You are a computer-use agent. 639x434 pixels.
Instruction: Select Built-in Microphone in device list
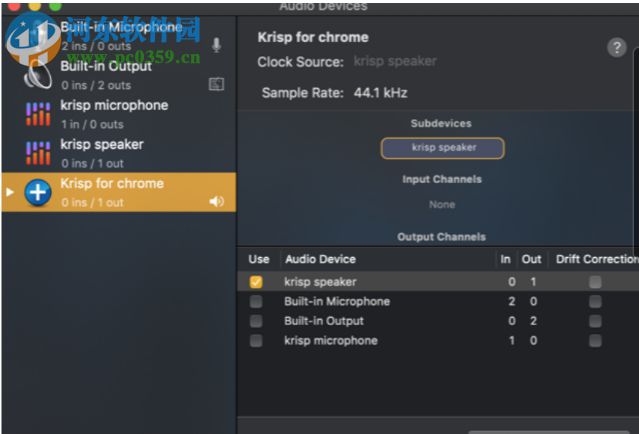pyautogui.click(x=119, y=36)
